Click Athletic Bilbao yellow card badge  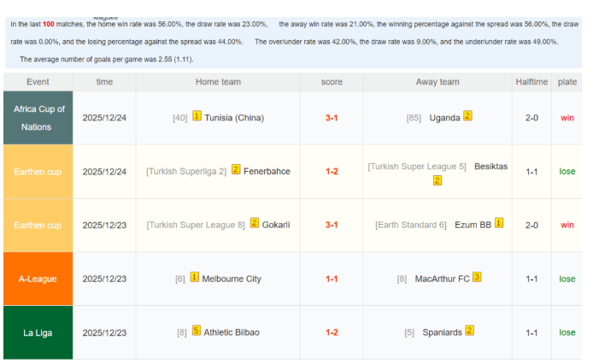point(197,332)
